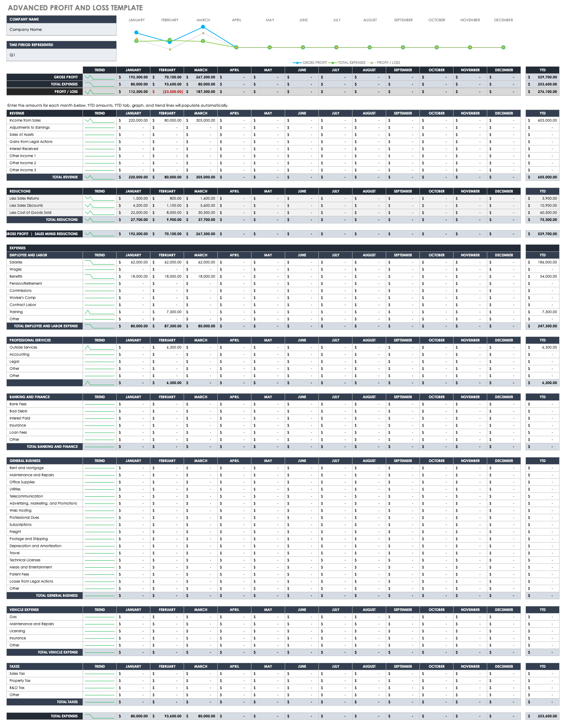Viewport: 567px width, 728px height.
Task: Select Profit / Loss legend entry
Action: [383, 62]
